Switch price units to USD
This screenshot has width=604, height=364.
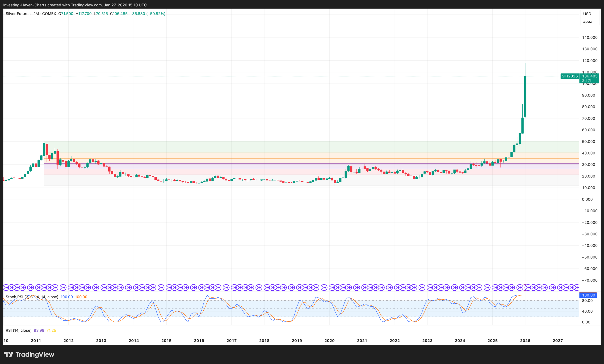(x=587, y=14)
